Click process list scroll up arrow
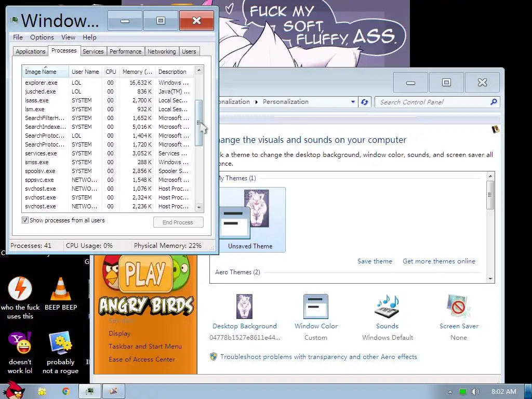Viewport: 532px width, 399px height. click(x=199, y=71)
